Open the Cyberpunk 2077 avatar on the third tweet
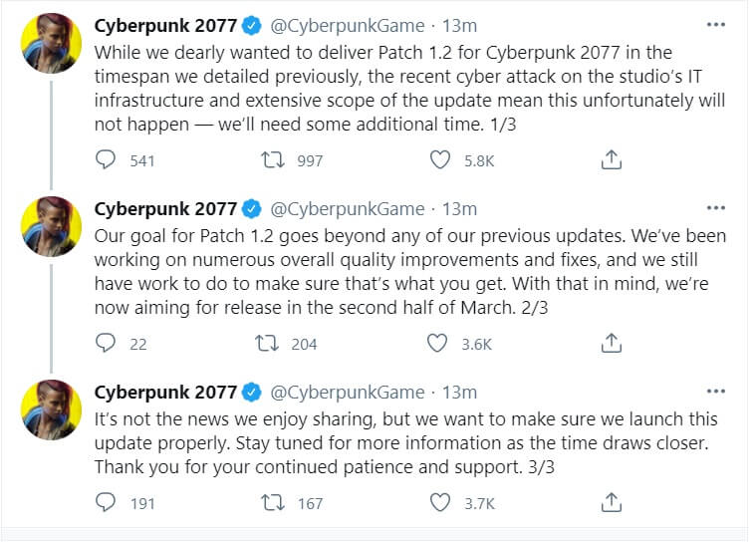The height and width of the screenshot is (542, 756). (51, 409)
